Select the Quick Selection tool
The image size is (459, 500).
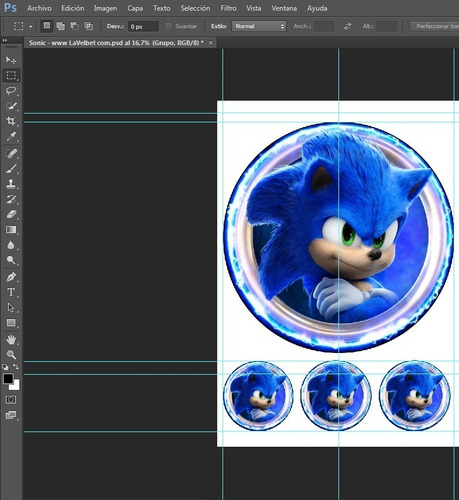pos(11,106)
